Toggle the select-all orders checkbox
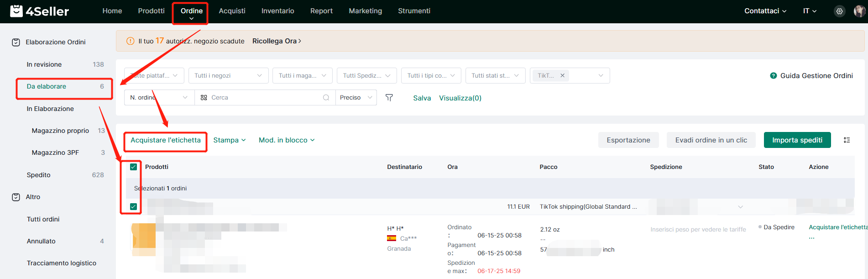 tap(133, 167)
